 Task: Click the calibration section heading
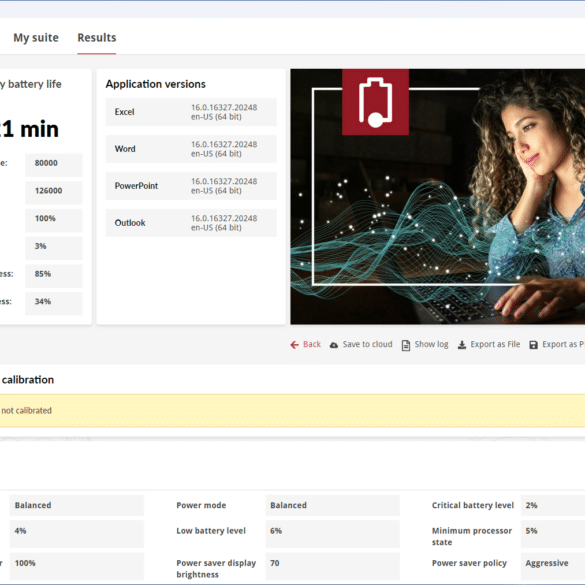tap(28, 380)
